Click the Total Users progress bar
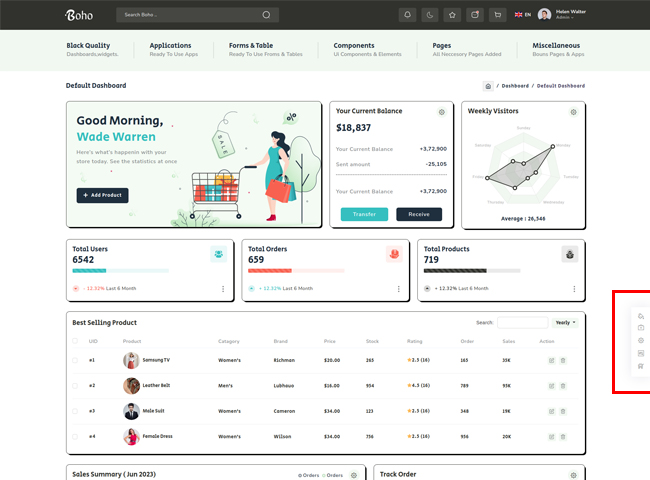This screenshot has height=480, width=650. pos(120,271)
